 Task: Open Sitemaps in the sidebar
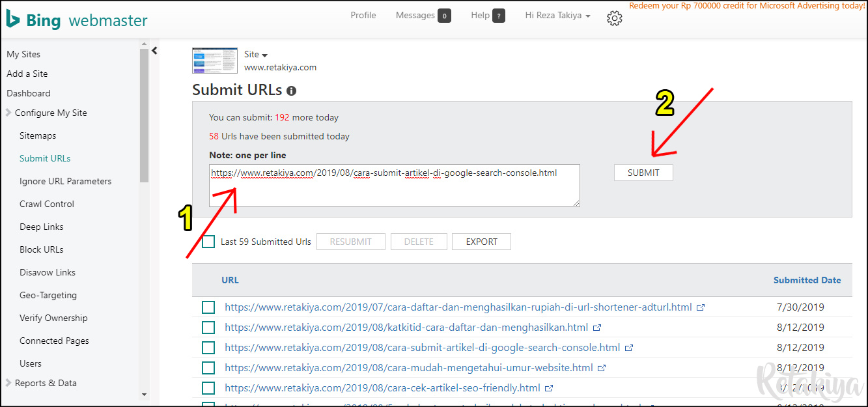(38, 135)
